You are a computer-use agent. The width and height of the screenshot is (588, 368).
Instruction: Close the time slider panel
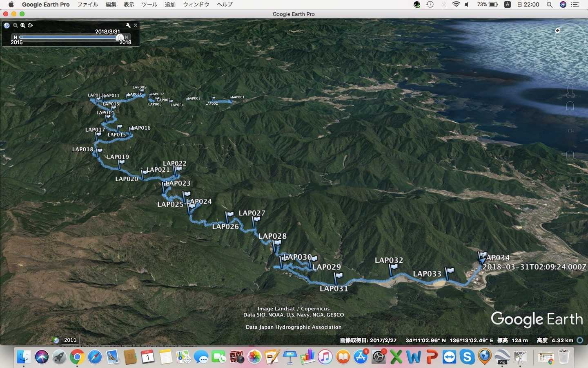click(136, 25)
